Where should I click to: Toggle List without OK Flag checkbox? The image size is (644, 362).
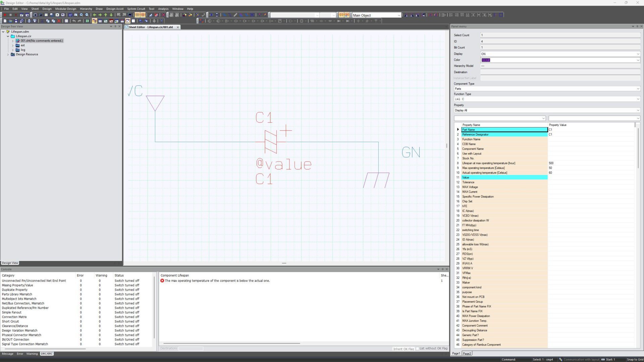pos(418,349)
